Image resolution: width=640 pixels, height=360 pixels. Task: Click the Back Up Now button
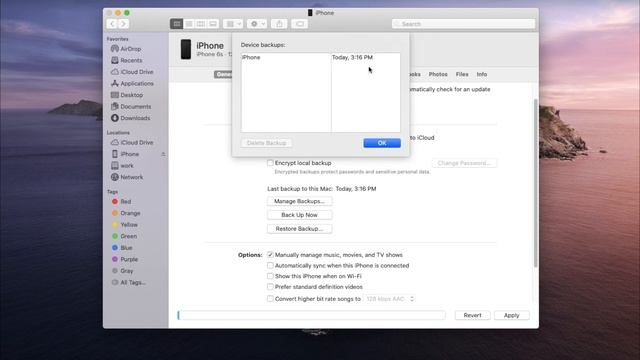[300, 215]
